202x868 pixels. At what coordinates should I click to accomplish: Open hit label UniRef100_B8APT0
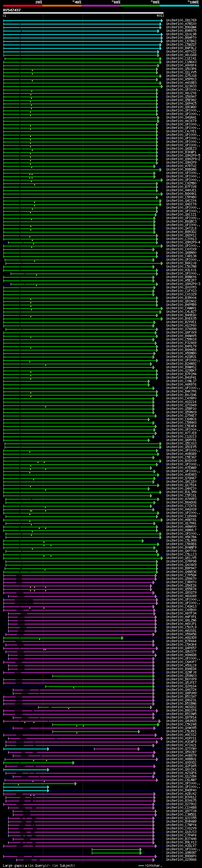[181, 38]
